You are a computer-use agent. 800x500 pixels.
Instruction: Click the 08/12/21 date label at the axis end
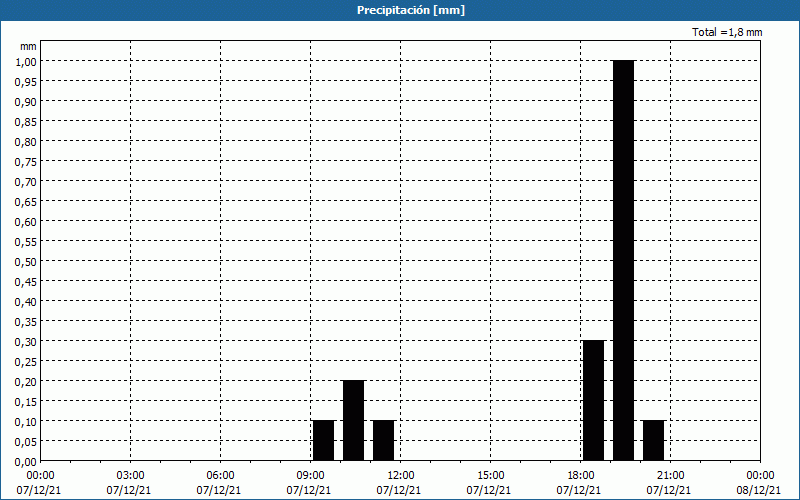pos(760,491)
